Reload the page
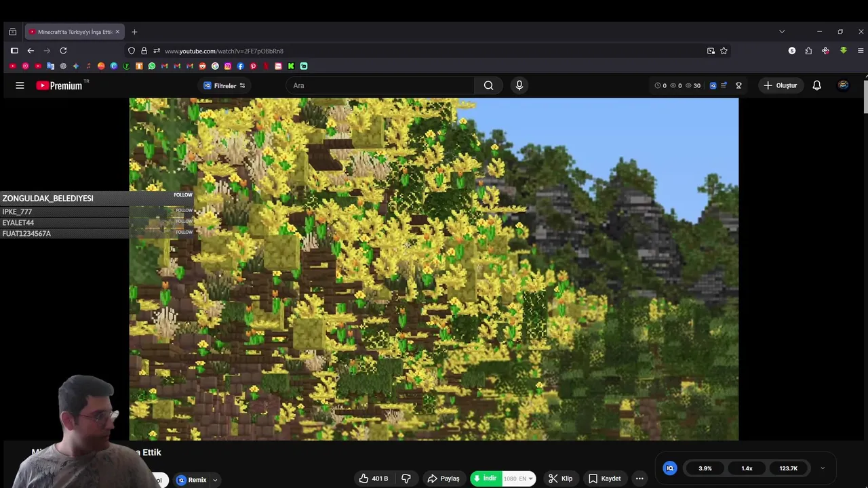The image size is (868, 488). click(63, 51)
